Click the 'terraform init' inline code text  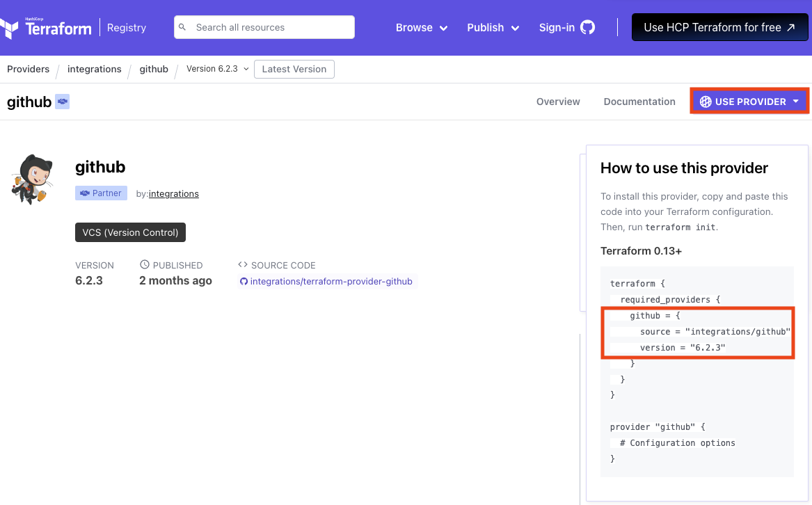coord(680,227)
